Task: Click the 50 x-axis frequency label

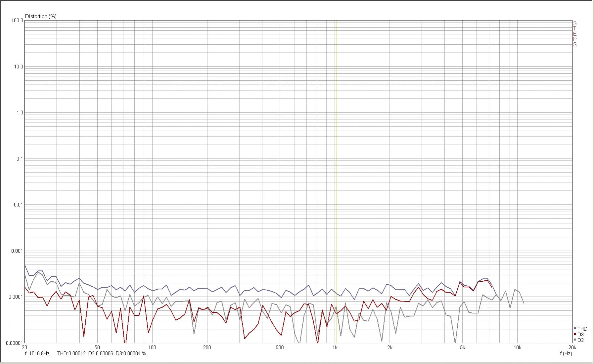Action: tap(97, 347)
